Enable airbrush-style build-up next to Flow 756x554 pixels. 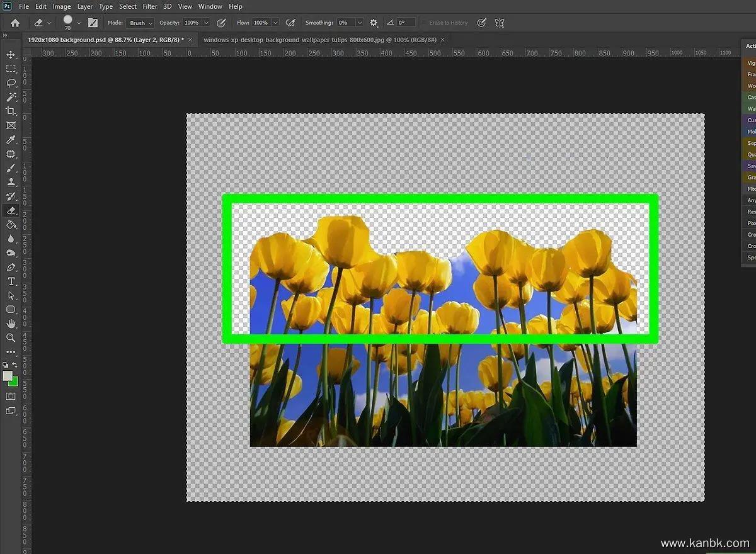[x=290, y=23]
